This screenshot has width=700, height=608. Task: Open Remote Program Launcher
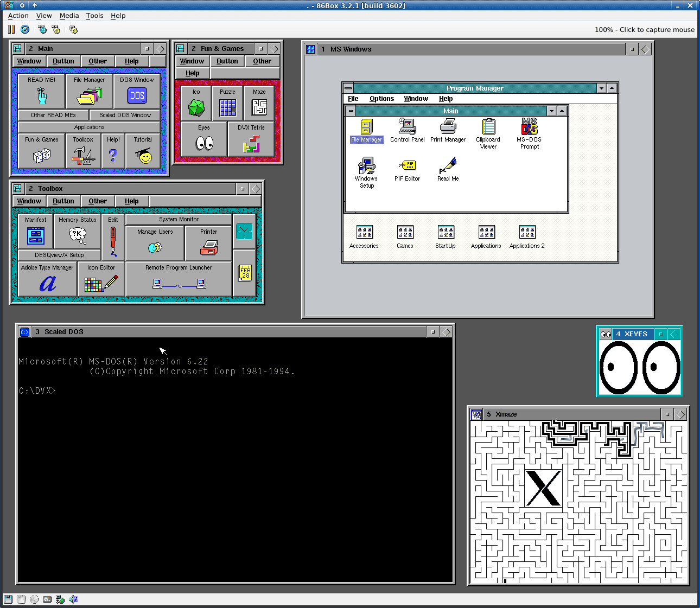pyautogui.click(x=179, y=279)
